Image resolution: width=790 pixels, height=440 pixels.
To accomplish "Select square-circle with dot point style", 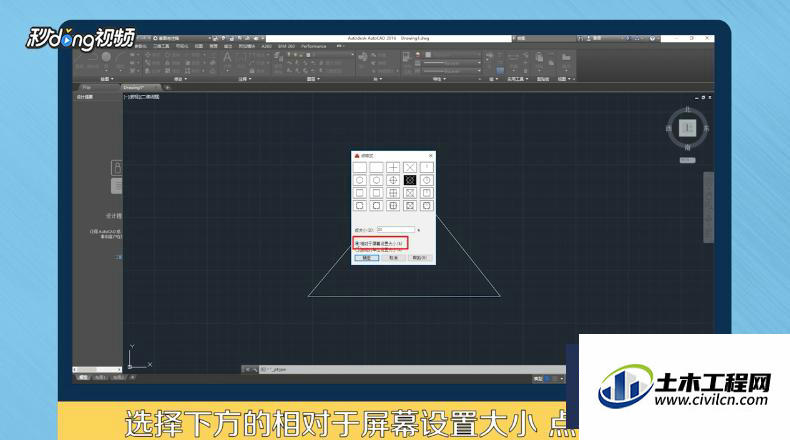I will (x=360, y=206).
